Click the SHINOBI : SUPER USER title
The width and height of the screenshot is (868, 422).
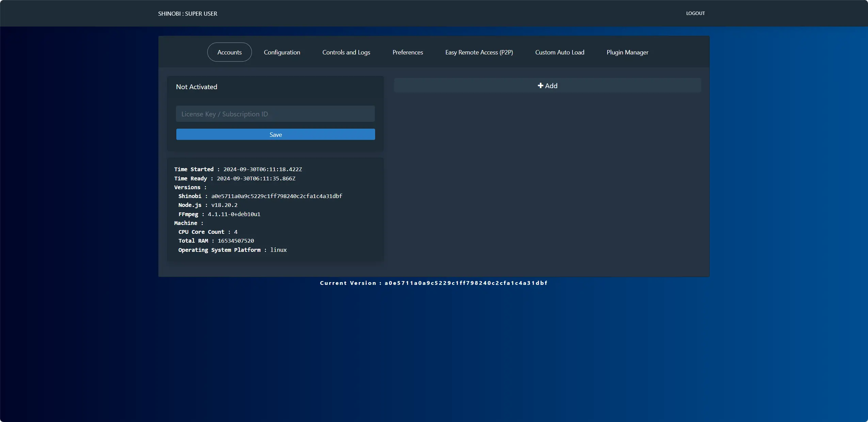coord(188,14)
